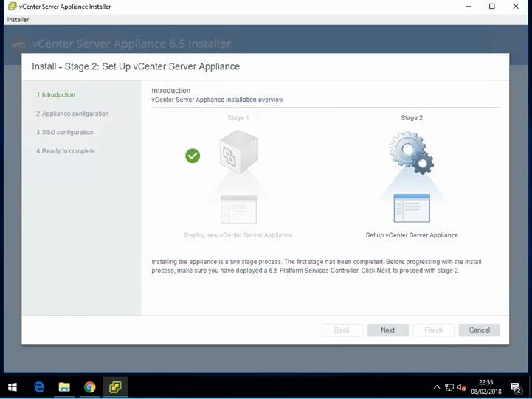Image resolution: width=532 pixels, height=399 pixels.
Task: Click the Stage 2 label
Action: click(412, 118)
